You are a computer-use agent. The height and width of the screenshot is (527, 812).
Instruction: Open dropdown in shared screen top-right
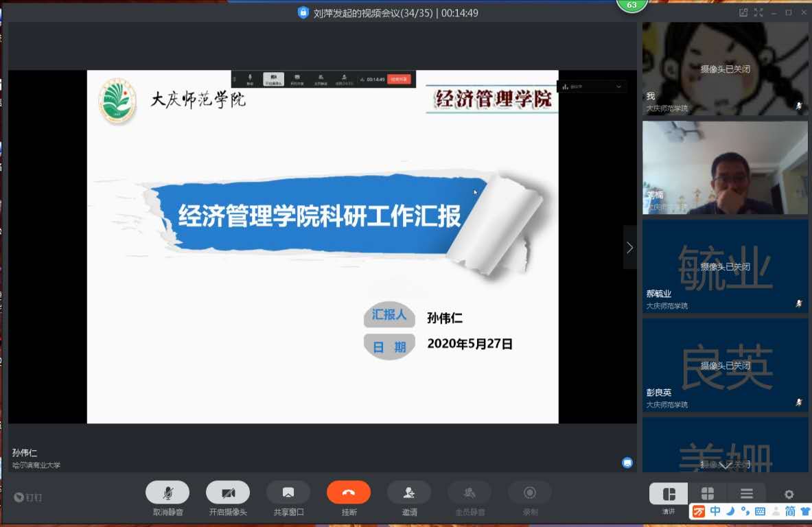coord(618,86)
